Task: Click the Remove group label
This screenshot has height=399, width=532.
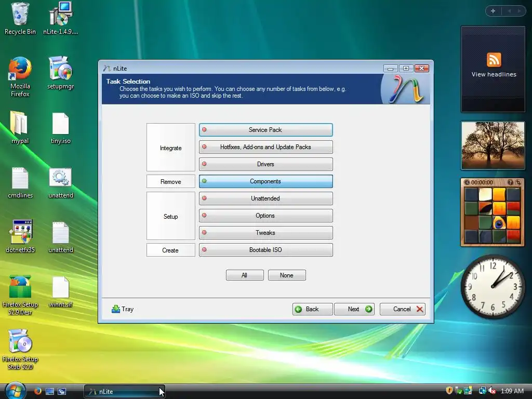Action: tap(170, 181)
